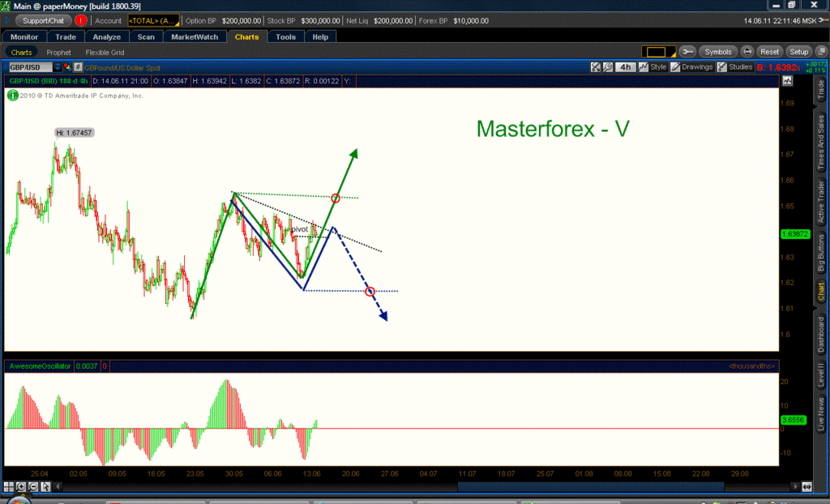Screen dimensions: 830x504
Task: Open the Drawings pencil tool
Action: [x=675, y=67]
